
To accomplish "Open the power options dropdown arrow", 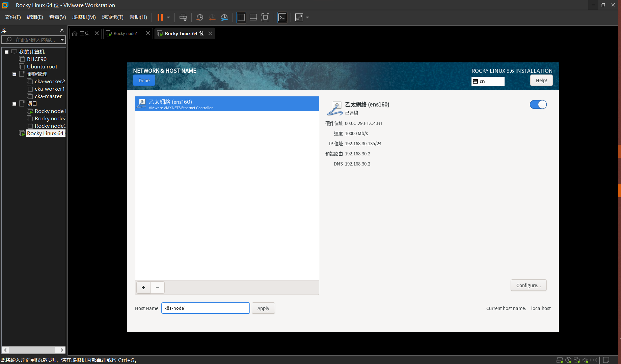I will [168, 17].
